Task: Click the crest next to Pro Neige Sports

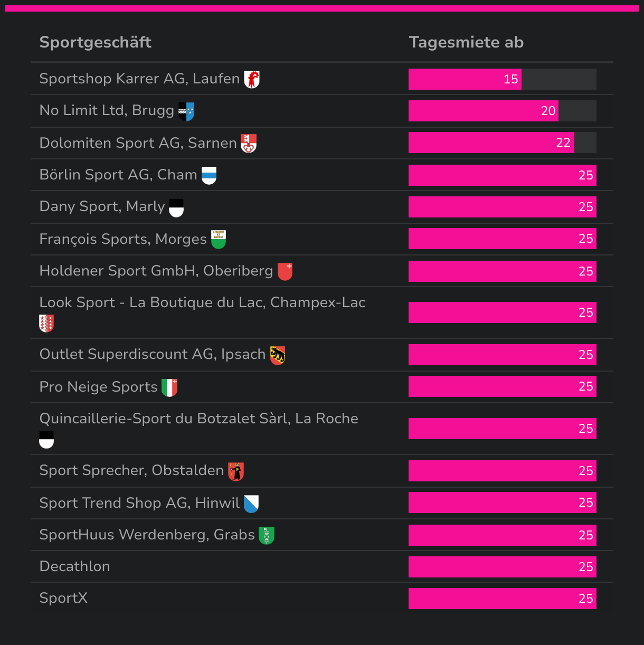Action: pos(169,387)
